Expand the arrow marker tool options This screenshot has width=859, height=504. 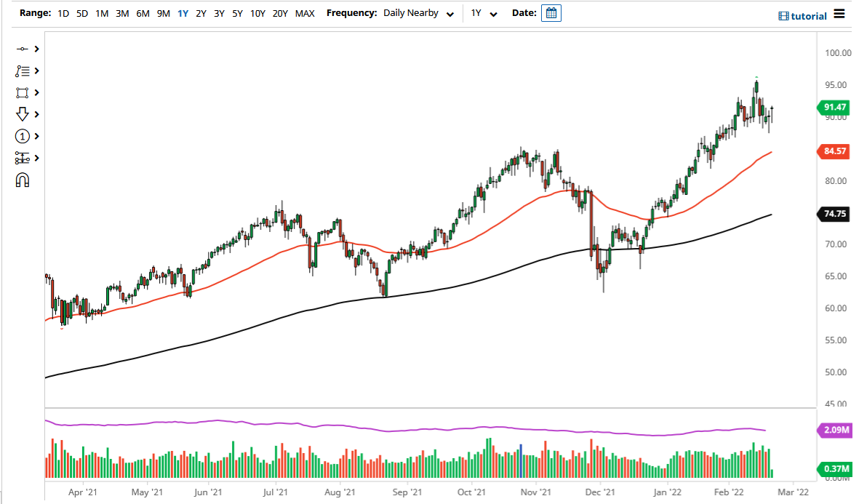point(36,114)
